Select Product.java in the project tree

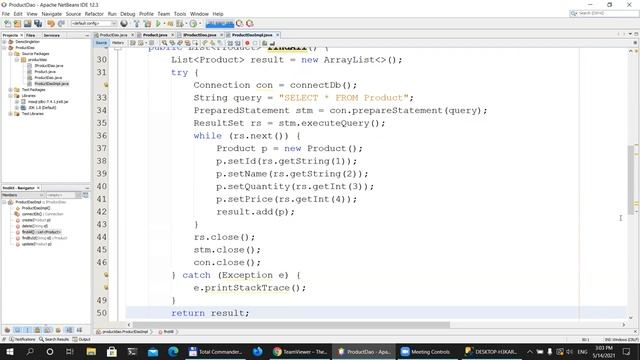coord(45,72)
